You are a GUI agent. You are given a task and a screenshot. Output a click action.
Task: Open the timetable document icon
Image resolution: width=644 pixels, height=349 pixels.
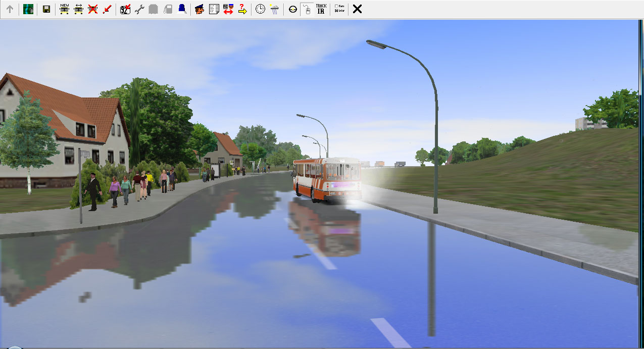(214, 9)
